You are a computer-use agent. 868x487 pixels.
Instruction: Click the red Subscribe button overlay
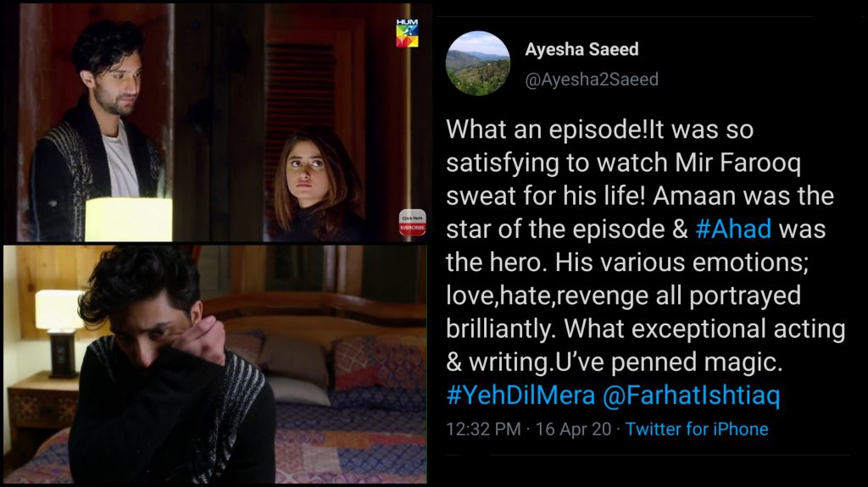click(413, 223)
